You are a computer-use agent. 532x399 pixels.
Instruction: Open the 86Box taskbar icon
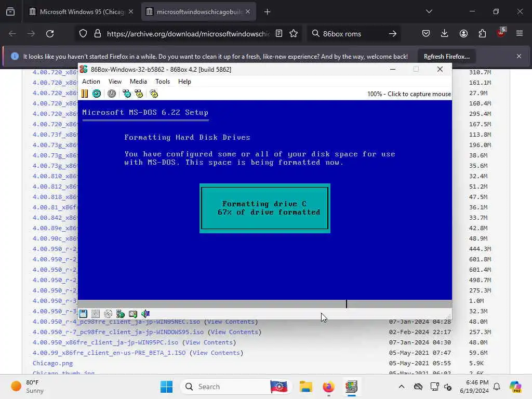coord(352,387)
